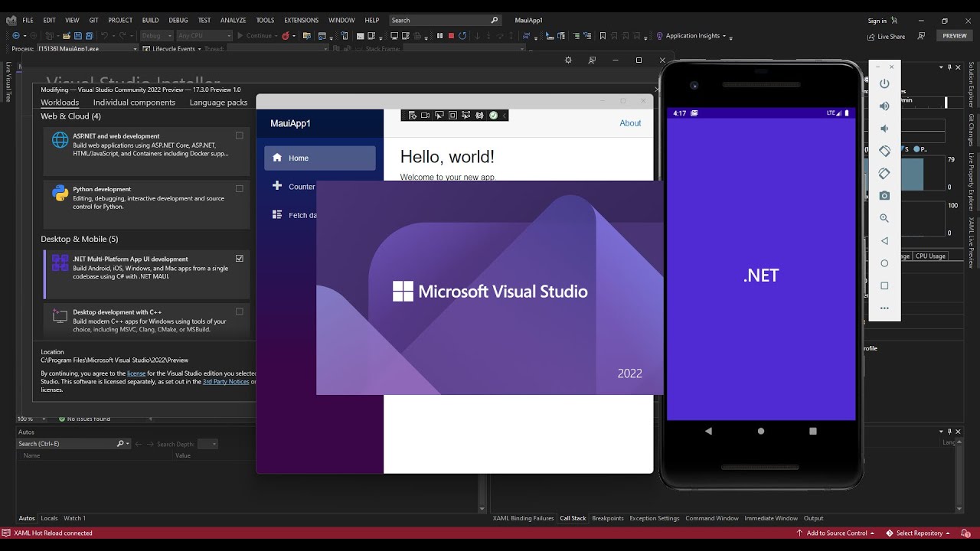Open the Solution Explorer side tab

pos(971,84)
